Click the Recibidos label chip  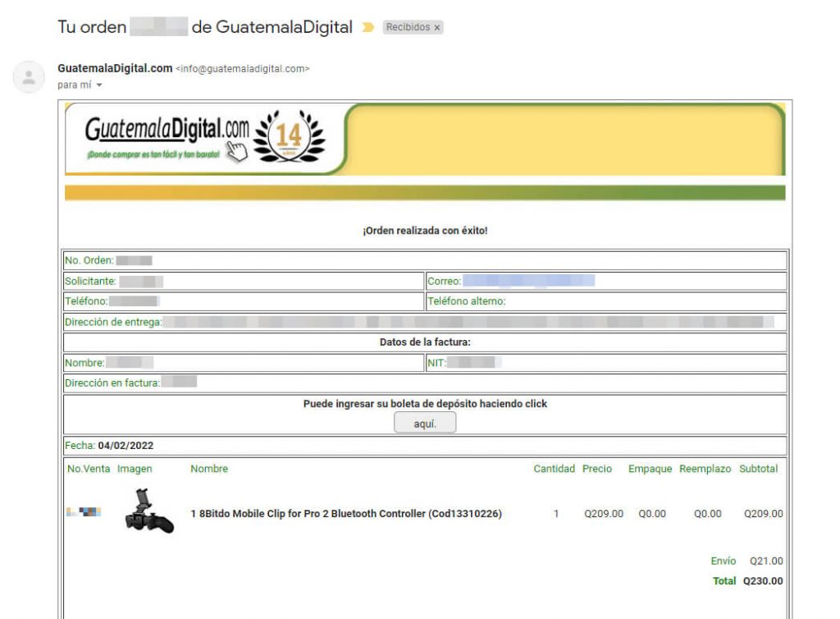(x=408, y=28)
